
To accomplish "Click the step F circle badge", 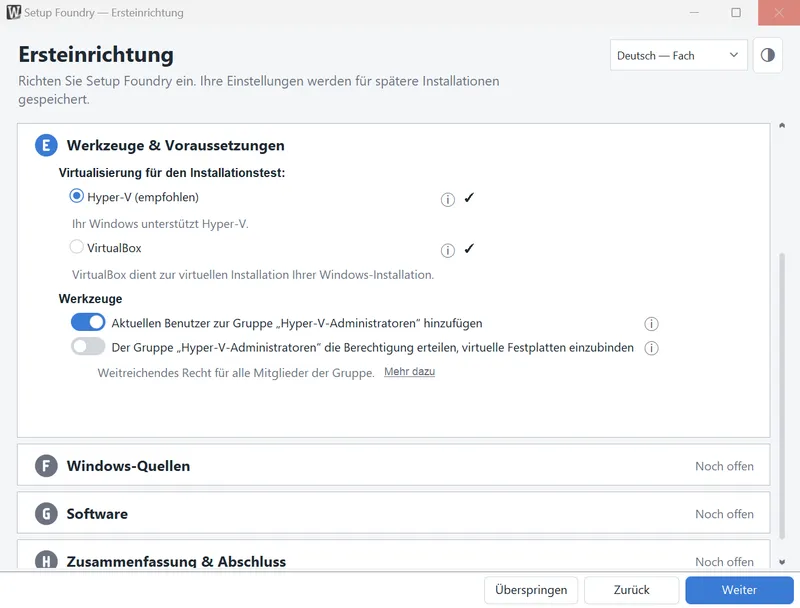I will 46,466.
